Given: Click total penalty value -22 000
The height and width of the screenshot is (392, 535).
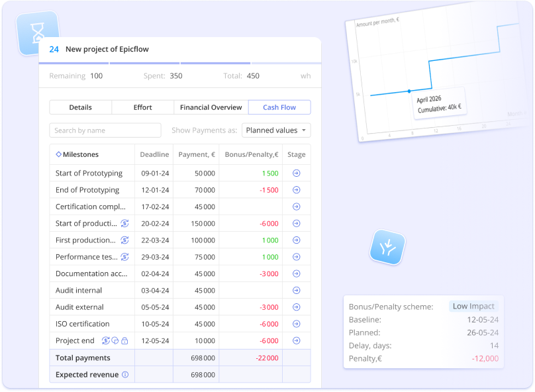Looking at the screenshot, I should coord(267,358).
